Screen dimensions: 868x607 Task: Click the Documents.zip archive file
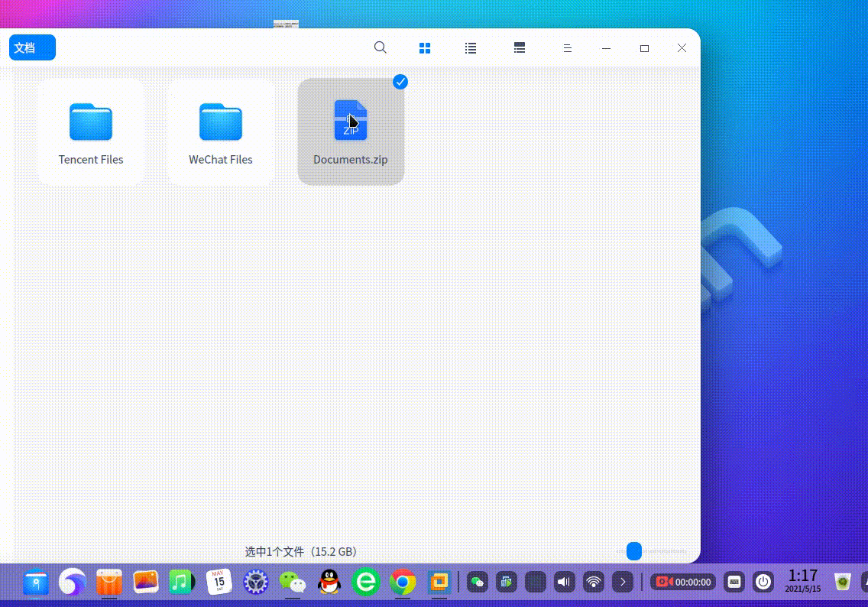351,131
